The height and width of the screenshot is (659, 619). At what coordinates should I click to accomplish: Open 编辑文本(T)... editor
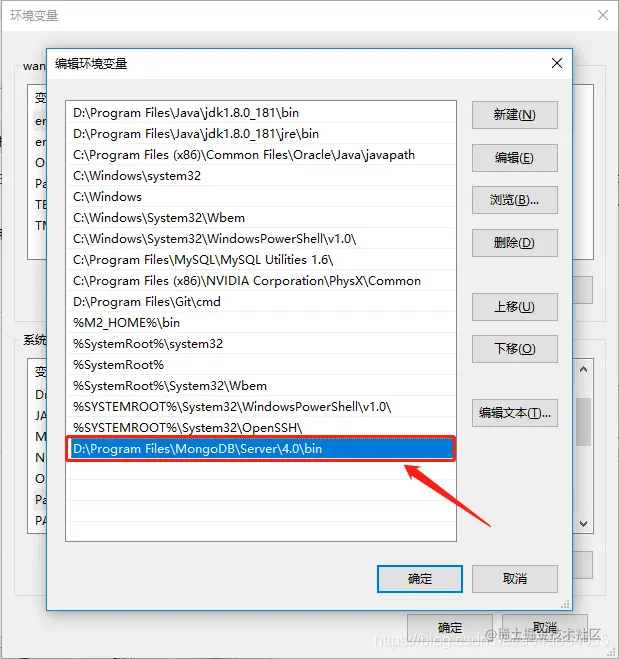pos(515,413)
